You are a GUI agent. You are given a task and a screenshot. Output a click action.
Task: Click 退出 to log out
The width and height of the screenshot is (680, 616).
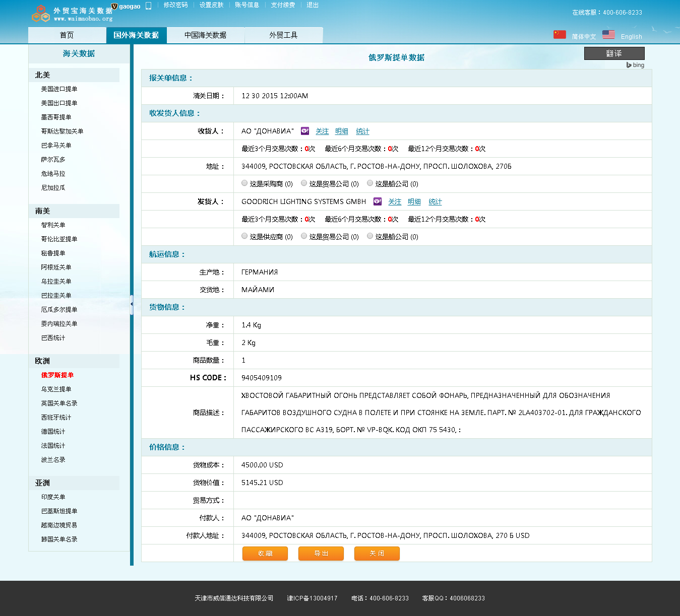[313, 5]
